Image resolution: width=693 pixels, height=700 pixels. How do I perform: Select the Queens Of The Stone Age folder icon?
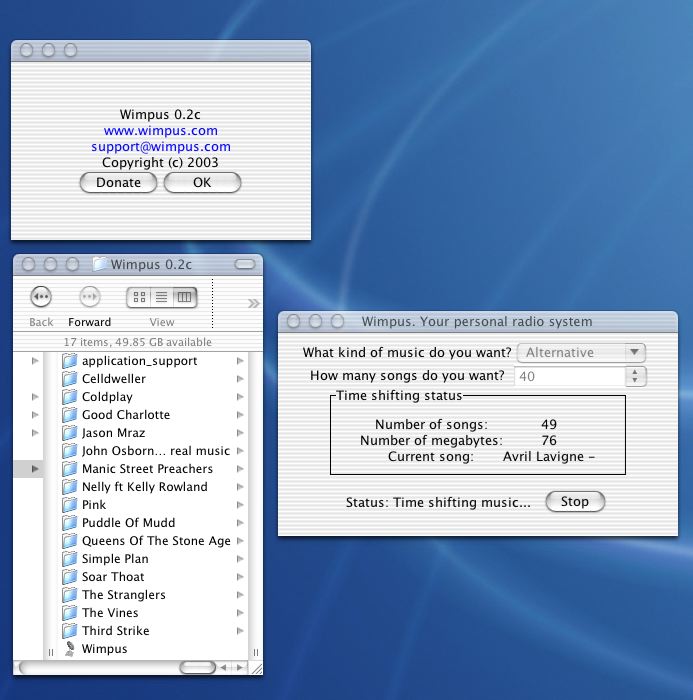pos(69,541)
